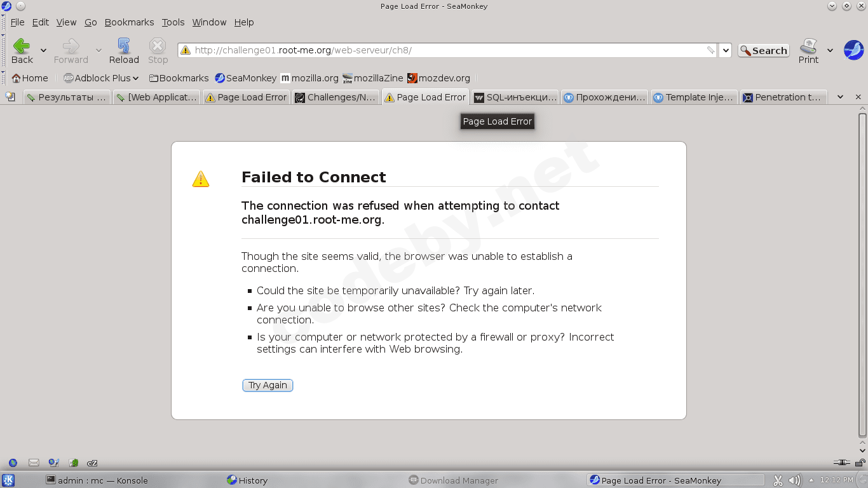Screen dimensions: 868x488
Task: Open Mail & Newsgroups from the status bar envelope
Action: [34, 463]
